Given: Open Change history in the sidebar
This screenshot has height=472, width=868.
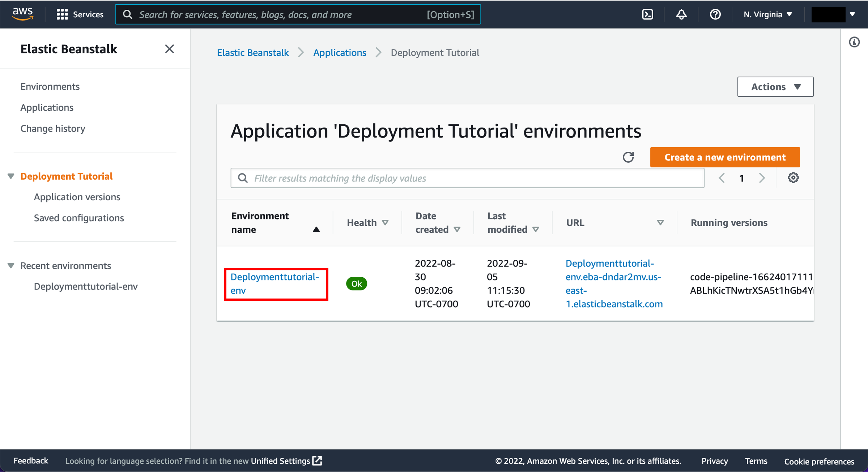Looking at the screenshot, I should [x=53, y=128].
